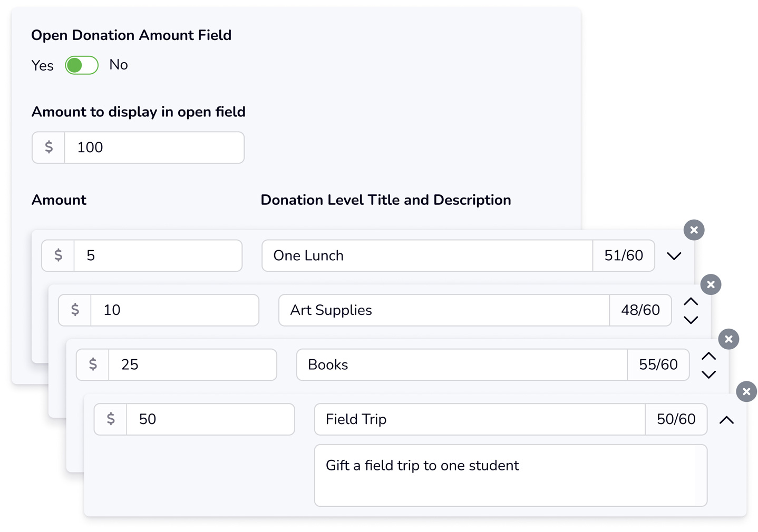Image resolution: width=758 pixels, height=532 pixels.
Task: Delete the Field Trip donation level
Action: 746,391
